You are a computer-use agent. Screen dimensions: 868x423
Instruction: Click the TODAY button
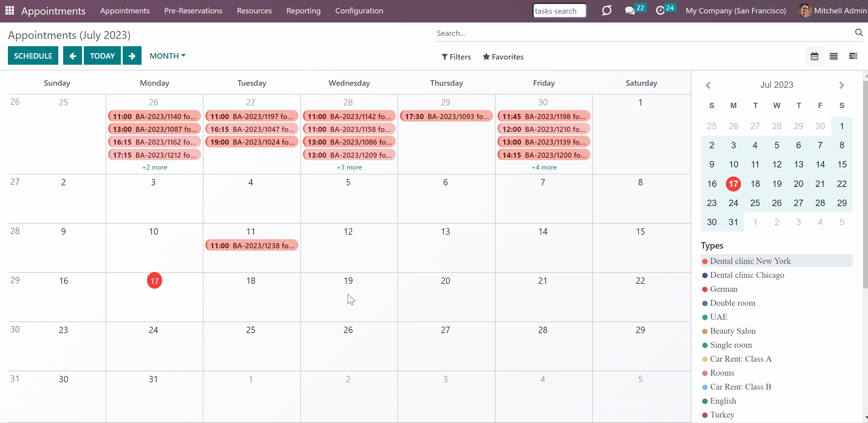pos(102,56)
